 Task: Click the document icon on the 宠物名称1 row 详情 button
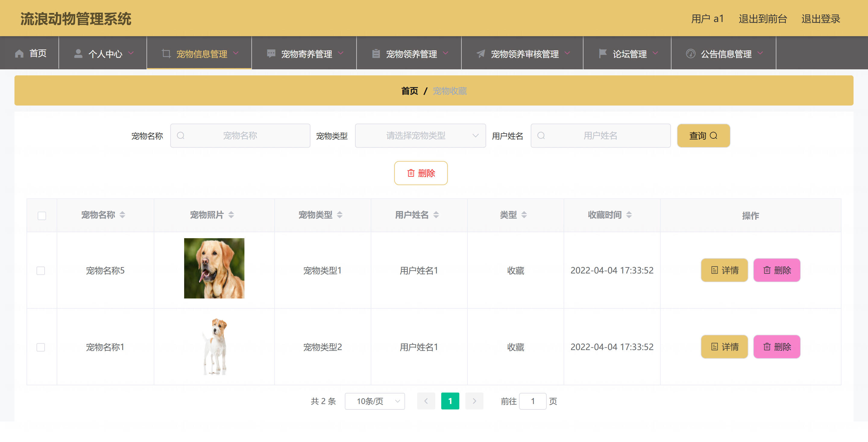click(x=714, y=347)
